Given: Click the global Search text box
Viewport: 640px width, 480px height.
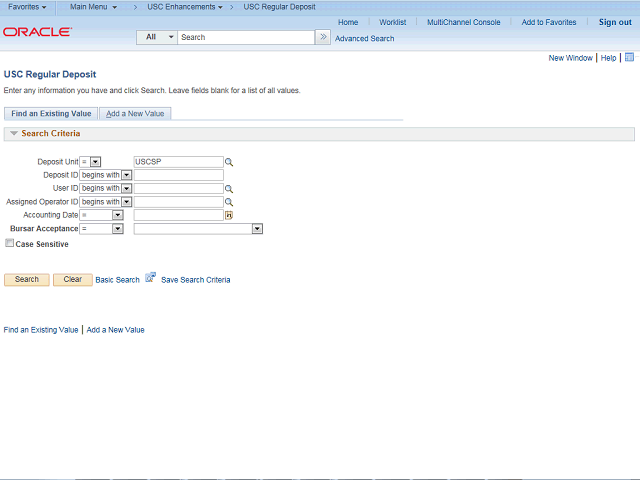Looking at the screenshot, I should tap(246, 37).
